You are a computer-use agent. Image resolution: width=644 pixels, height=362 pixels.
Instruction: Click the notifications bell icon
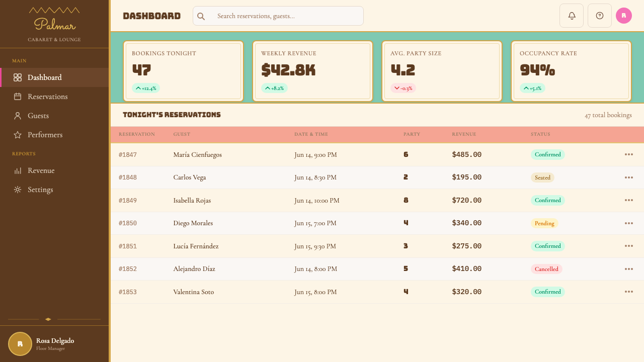572,16
